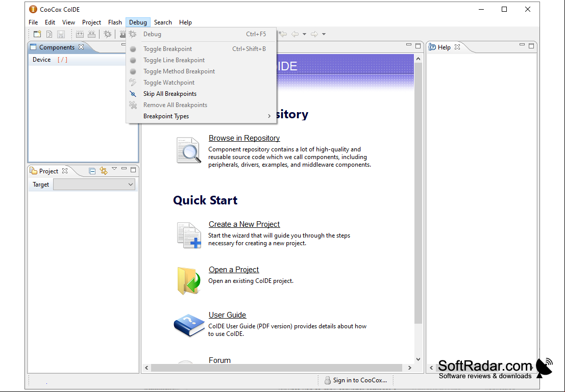Click Help panel horizontal scrollbar left arrow
The width and height of the screenshot is (565, 392).
click(431, 368)
